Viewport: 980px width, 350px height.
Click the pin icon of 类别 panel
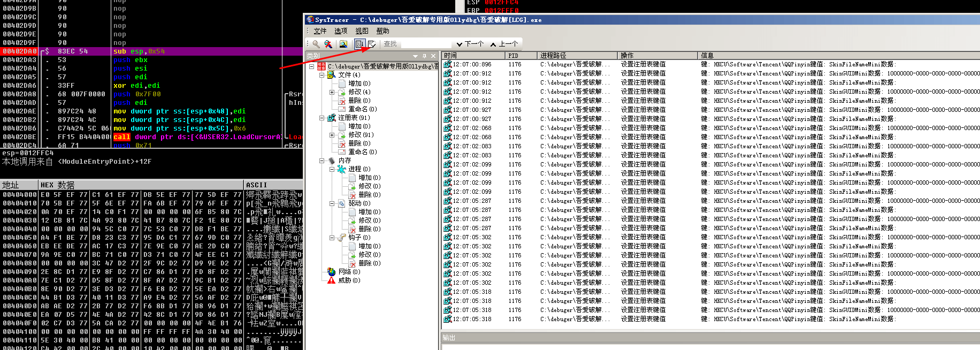point(425,56)
